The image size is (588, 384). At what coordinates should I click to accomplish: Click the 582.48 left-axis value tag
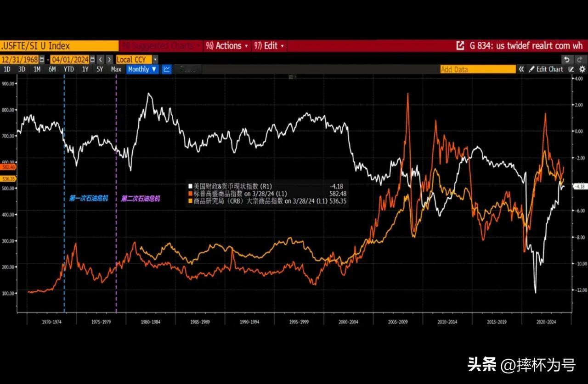coord(8,167)
